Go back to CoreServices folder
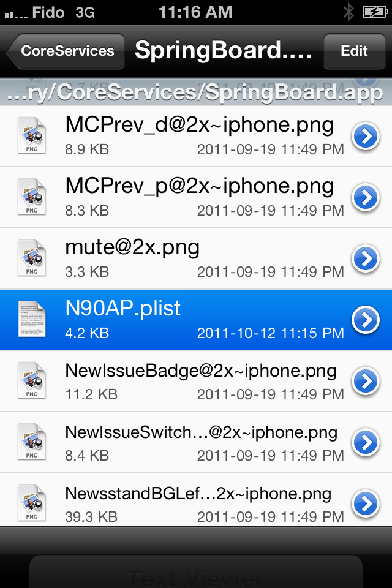Viewport: 392px width, 588px height. coord(66,51)
